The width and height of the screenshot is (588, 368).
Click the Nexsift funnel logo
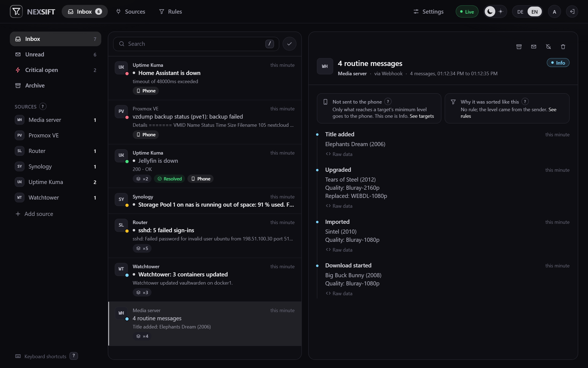click(x=16, y=11)
